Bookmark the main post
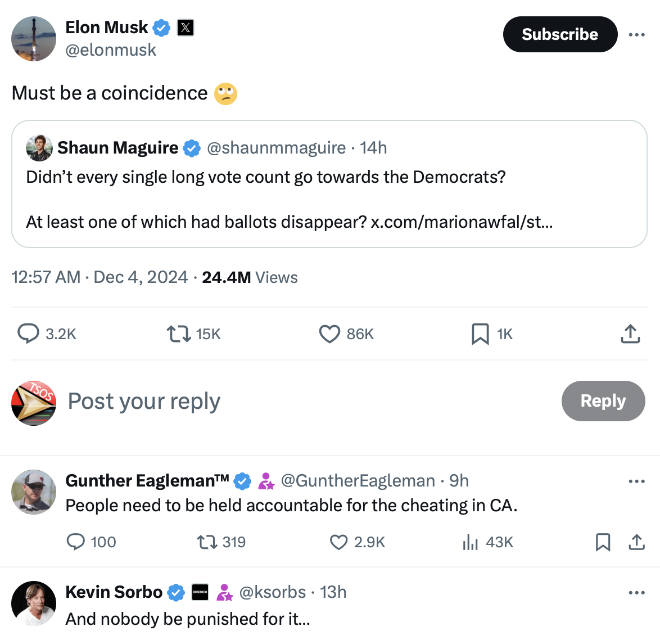 (480, 334)
